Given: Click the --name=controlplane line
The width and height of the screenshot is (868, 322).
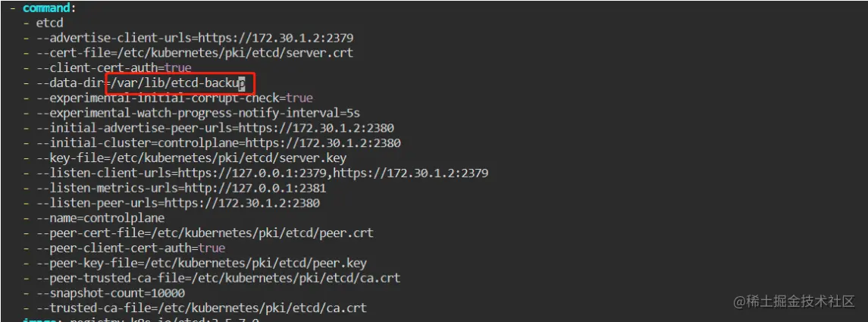Looking at the screenshot, I should click(100, 218).
